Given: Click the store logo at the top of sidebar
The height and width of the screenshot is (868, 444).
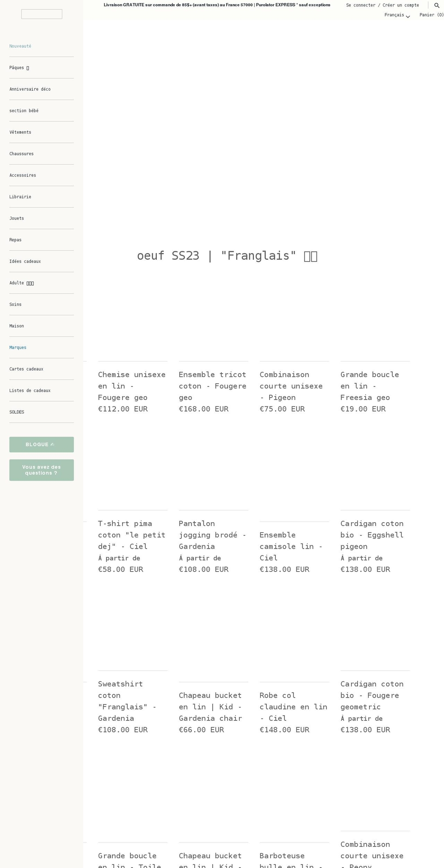Looking at the screenshot, I should [42, 14].
